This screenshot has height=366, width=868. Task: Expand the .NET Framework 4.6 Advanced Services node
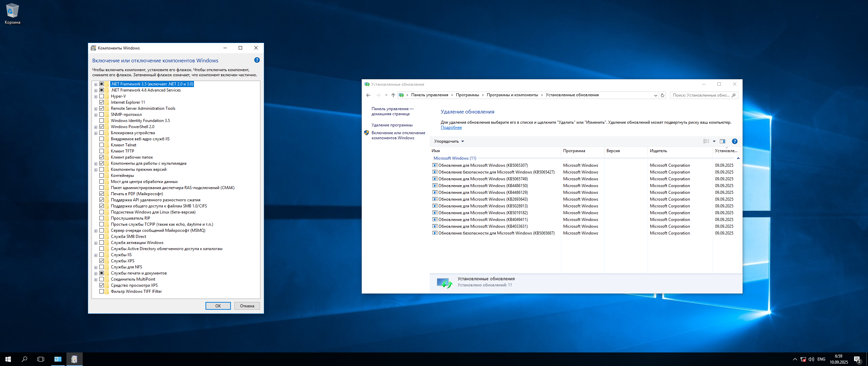tap(96, 90)
